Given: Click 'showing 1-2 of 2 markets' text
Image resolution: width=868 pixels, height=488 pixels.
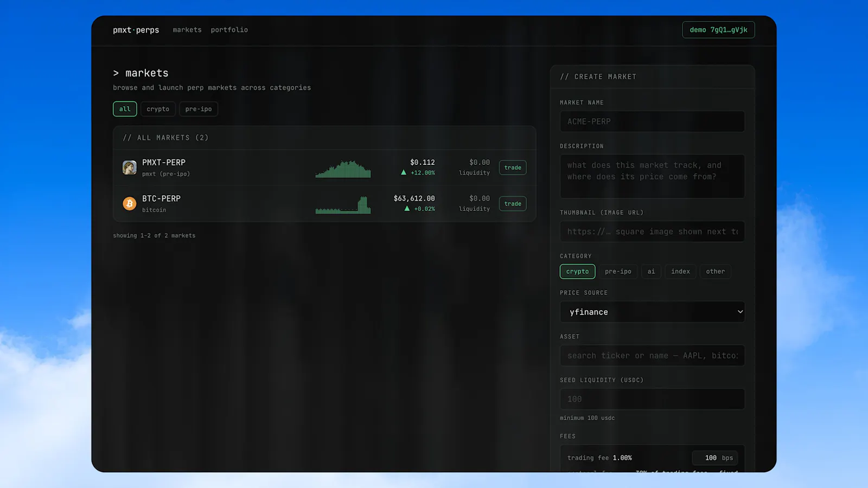Looking at the screenshot, I should (154, 235).
